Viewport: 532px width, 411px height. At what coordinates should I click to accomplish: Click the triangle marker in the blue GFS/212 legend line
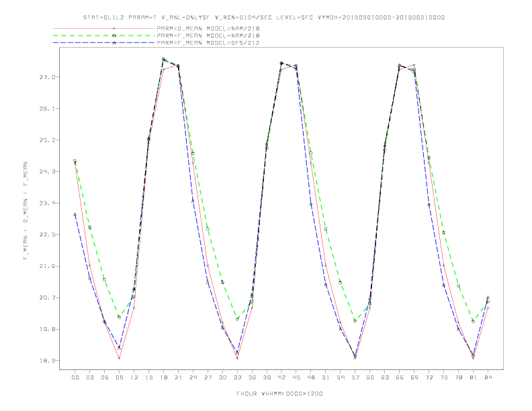click(x=114, y=43)
